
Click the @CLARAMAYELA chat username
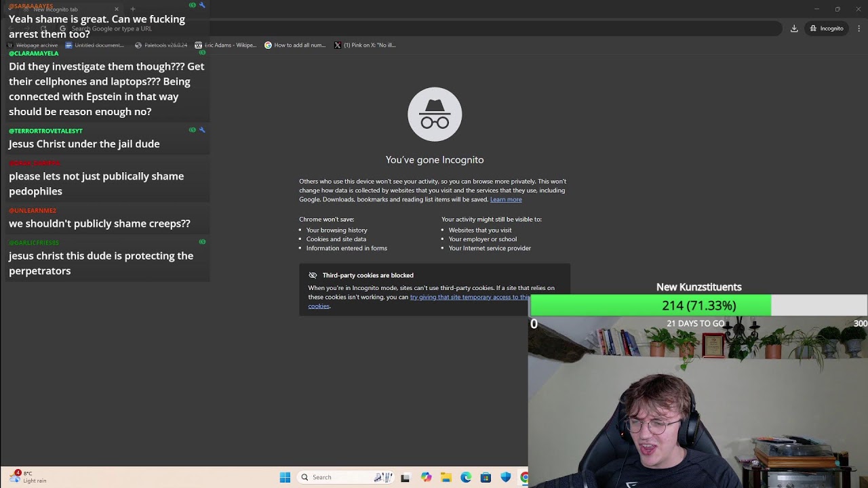pyautogui.click(x=33, y=54)
